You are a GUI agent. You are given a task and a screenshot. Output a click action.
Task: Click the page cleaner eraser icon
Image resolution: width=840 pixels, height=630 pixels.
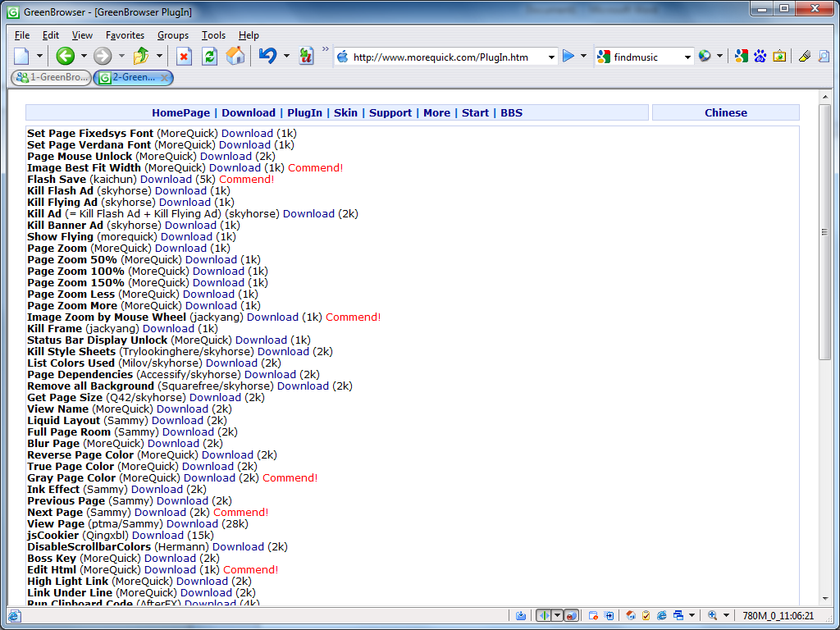(804, 56)
